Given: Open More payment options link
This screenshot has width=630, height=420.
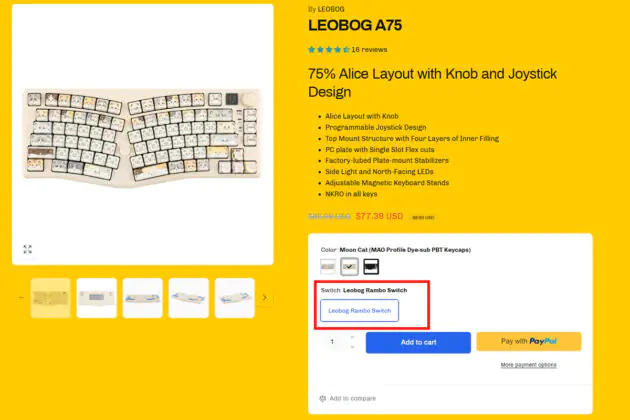Looking at the screenshot, I should coord(528,365).
